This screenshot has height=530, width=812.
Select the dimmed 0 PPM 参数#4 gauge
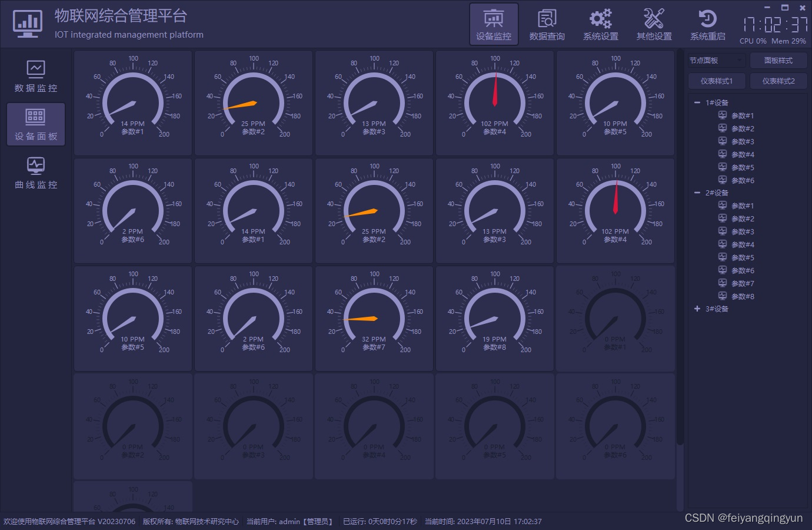point(374,426)
